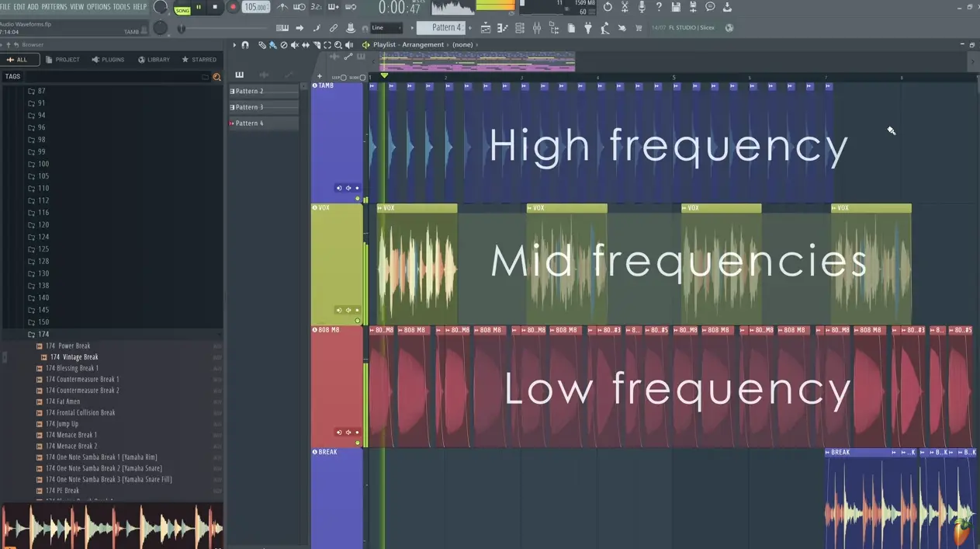The image size is (980, 549).
Task: Select the Slip tool
Action: tap(305, 45)
